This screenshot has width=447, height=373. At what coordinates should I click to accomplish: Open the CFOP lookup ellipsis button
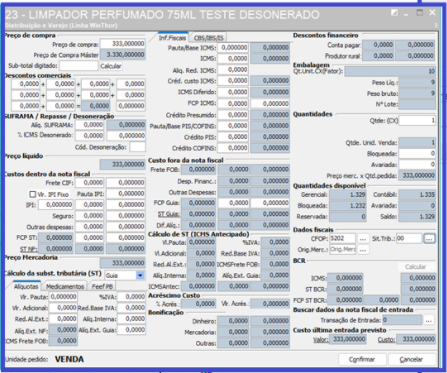tap(363, 239)
